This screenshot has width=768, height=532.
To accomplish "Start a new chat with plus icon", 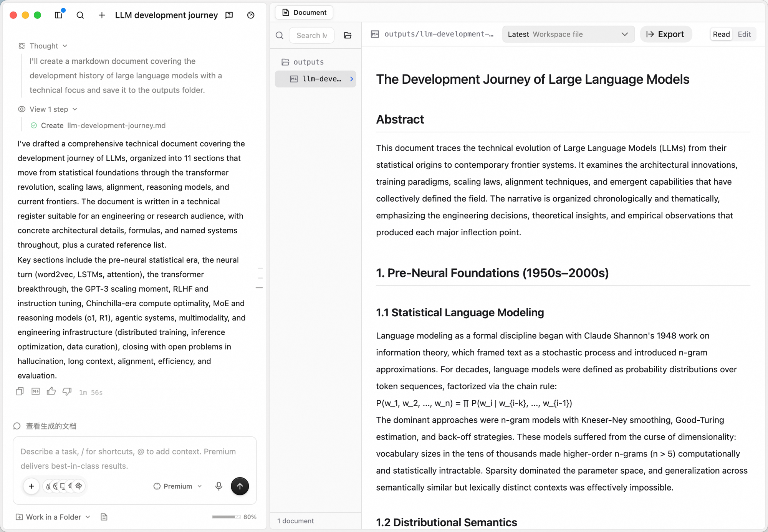I will pyautogui.click(x=102, y=15).
